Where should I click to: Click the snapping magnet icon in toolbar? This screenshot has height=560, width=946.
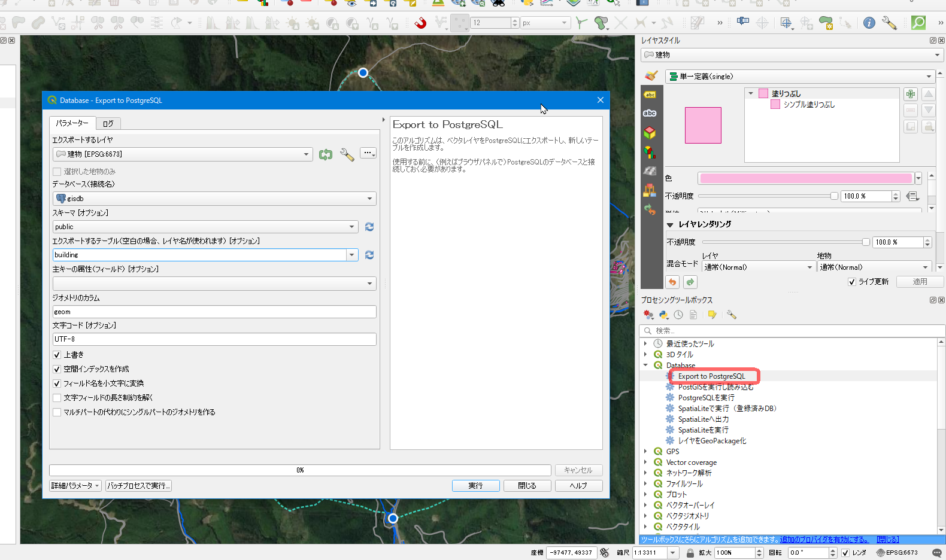[x=421, y=23]
